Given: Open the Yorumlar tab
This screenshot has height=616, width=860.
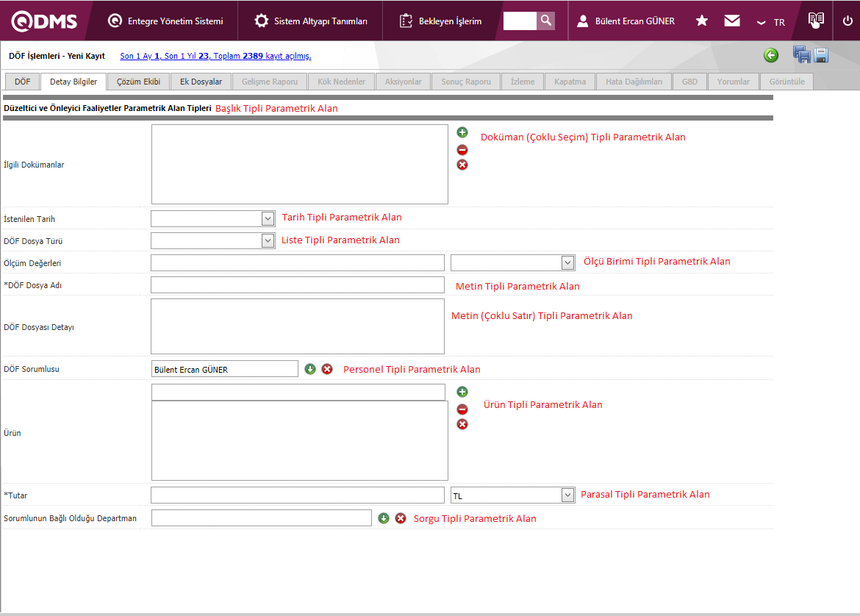Looking at the screenshot, I should [733, 82].
